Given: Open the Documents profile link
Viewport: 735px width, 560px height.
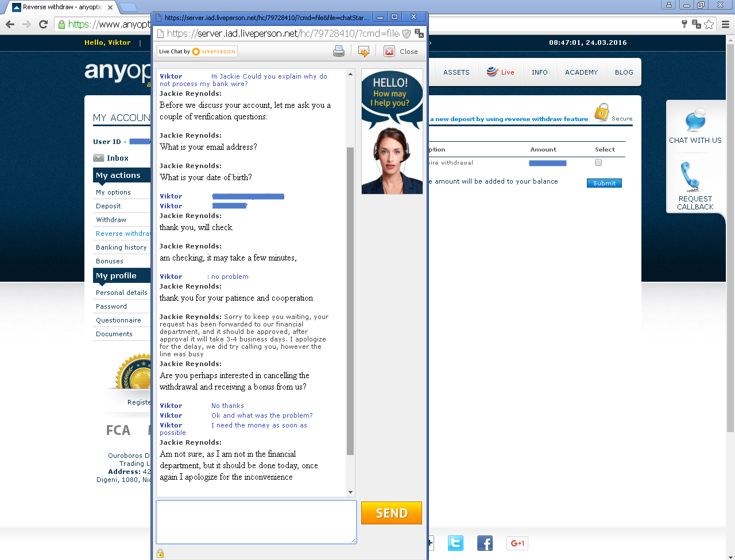Looking at the screenshot, I should [114, 334].
